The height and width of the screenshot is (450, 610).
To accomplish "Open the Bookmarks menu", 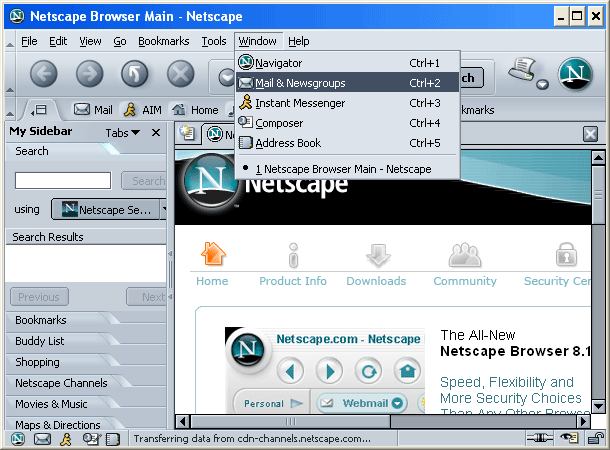I will point(164,41).
